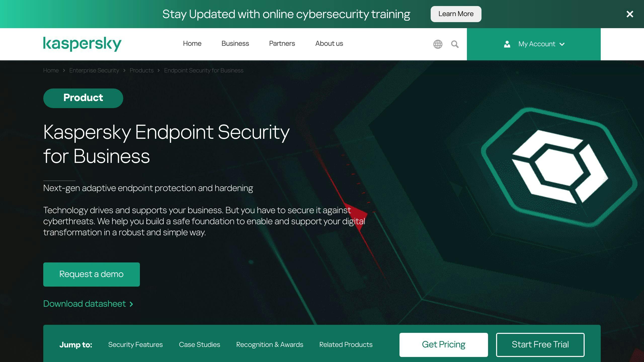Click the Learn More banner button
This screenshot has height=362, width=644.
(456, 14)
